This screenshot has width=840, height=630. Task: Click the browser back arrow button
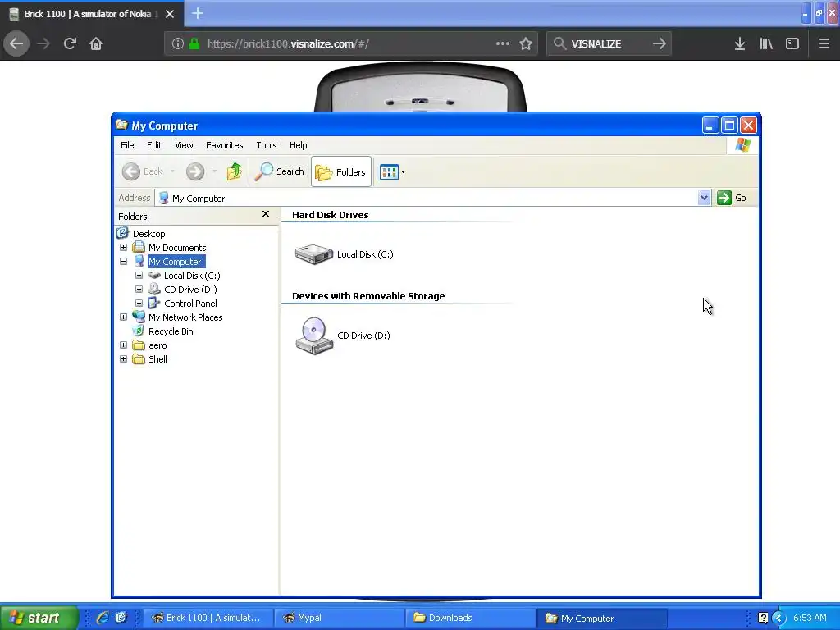pos(16,43)
